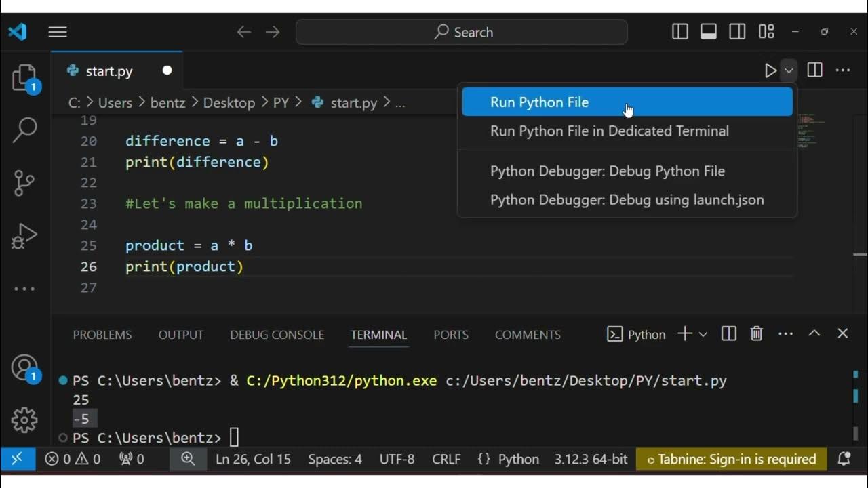Viewport: 868px width, 488px height.
Task: Kill terminal with trash icon
Action: point(757,333)
